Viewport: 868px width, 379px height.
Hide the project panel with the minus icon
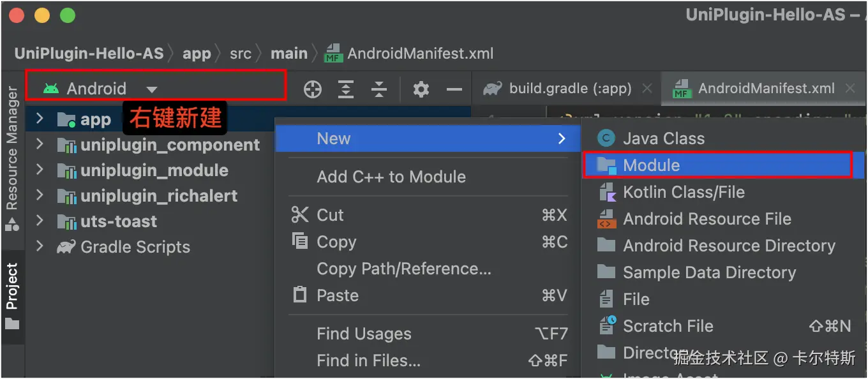(454, 89)
